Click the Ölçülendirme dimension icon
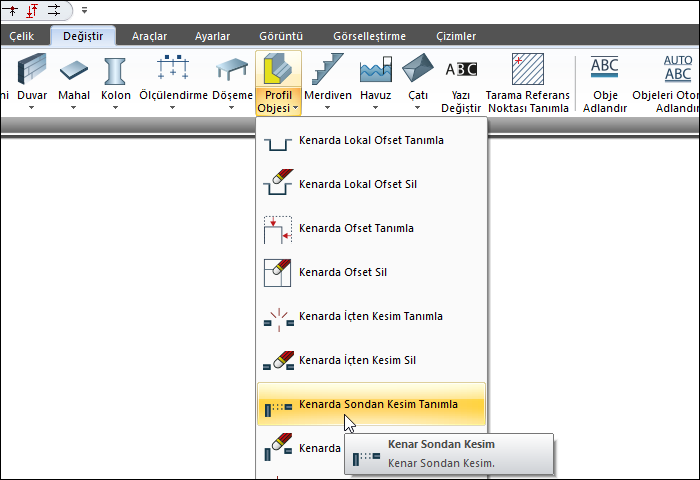 click(x=173, y=67)
